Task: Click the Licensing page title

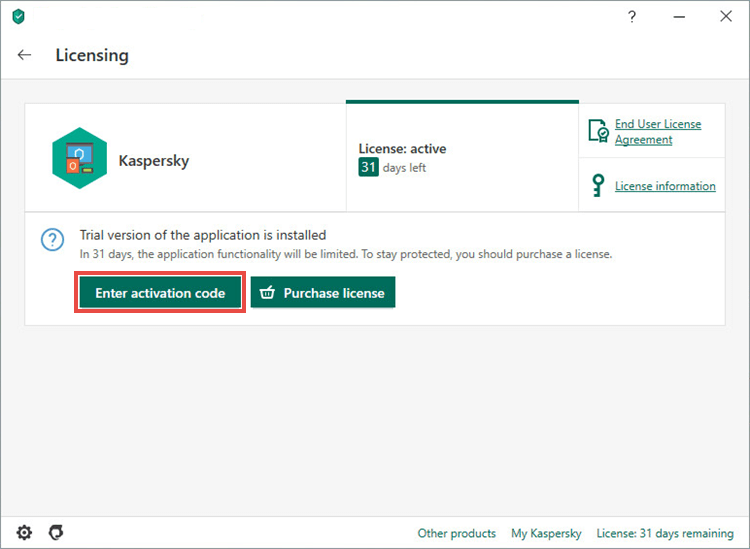Action: pyautogui.click(x=92, y=55)
